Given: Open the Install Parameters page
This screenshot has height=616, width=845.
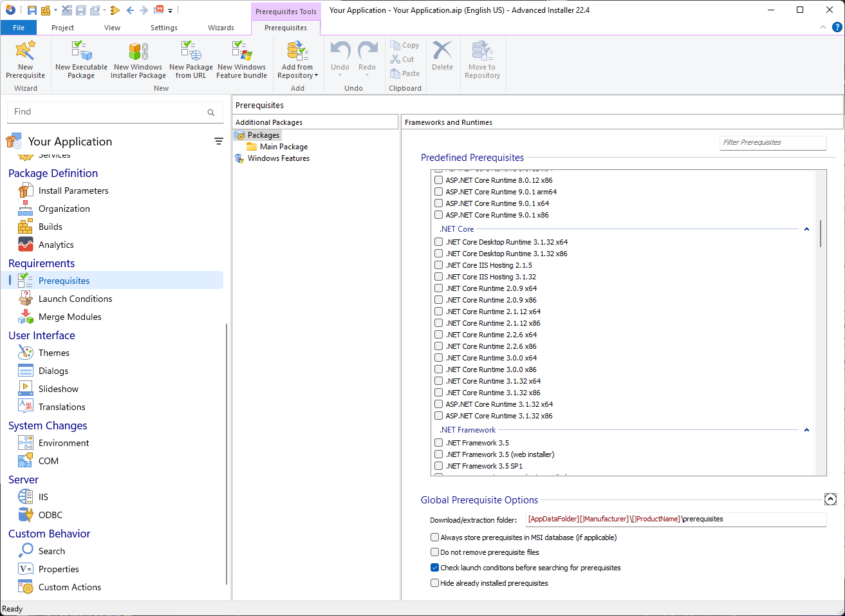Looking at the screenshot, I should coord(73,191).
